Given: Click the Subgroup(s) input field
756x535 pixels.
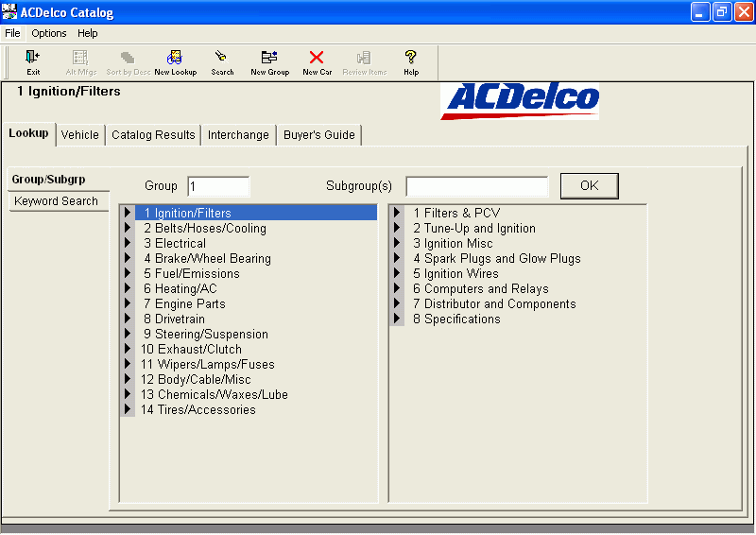Looking at the screenshot, I should click(476, 186).
